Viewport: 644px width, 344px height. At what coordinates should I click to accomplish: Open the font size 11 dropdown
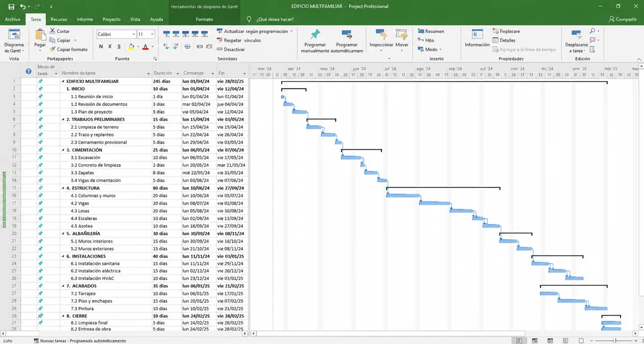pos(152,35)
